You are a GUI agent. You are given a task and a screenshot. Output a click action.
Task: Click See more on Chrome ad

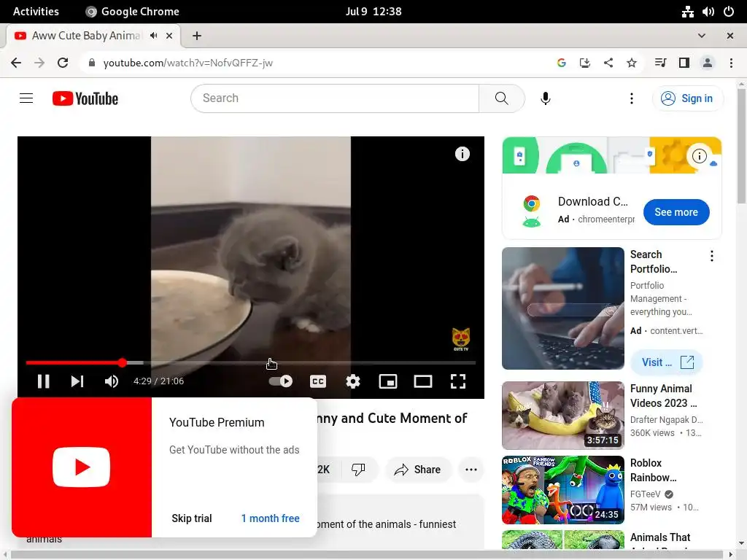676,212
